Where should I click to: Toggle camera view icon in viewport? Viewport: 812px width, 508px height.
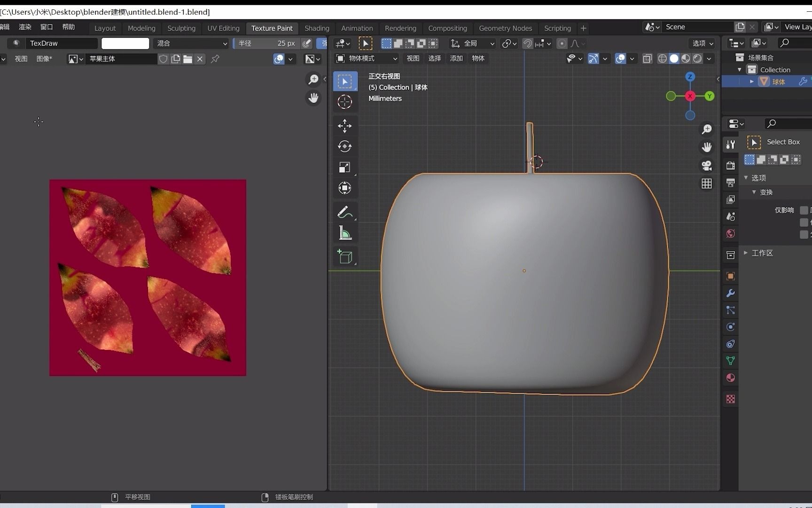[707, 166]
